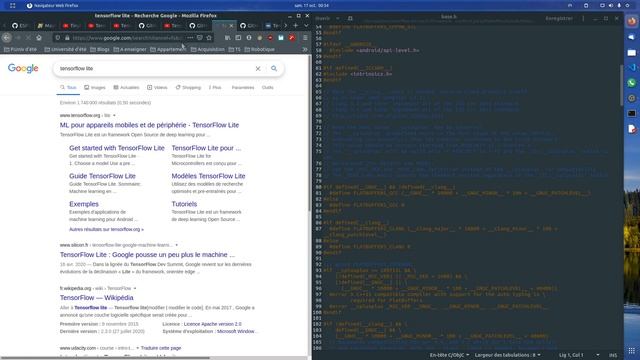640x360 pixels.
Task: Open Google search Outils
Action: (x=267, y=87)
